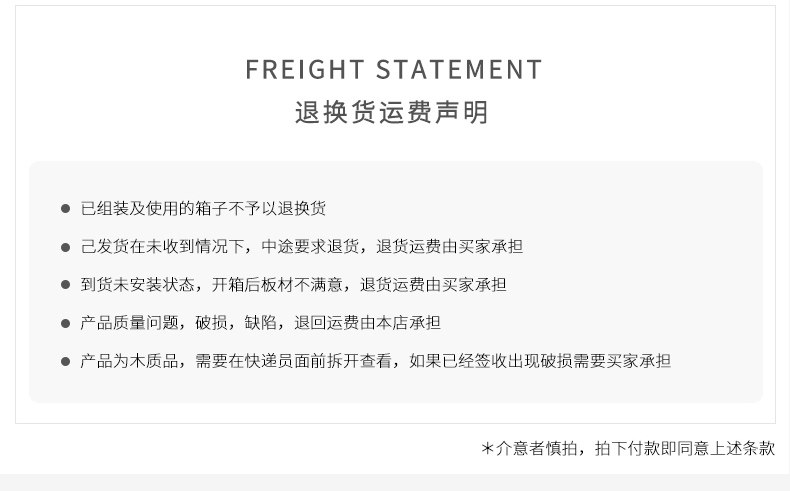Click the word STATEMENT in the heading
790x491 pixels.
[459, 70]
